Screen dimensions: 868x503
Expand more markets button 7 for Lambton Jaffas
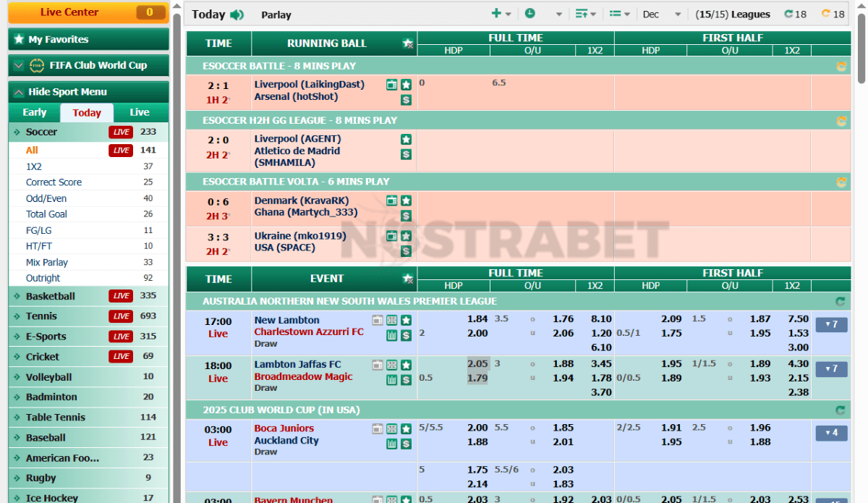[x=831, y=369]
